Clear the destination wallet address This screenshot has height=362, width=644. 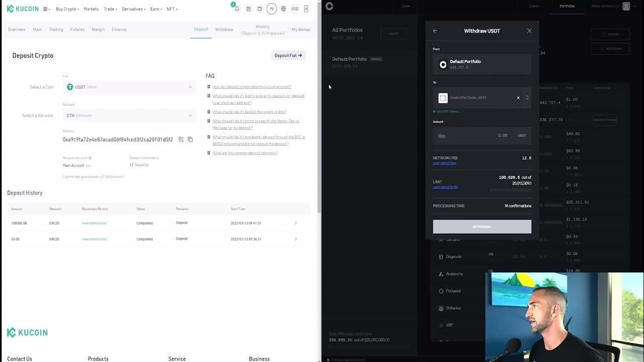point(518,98)
